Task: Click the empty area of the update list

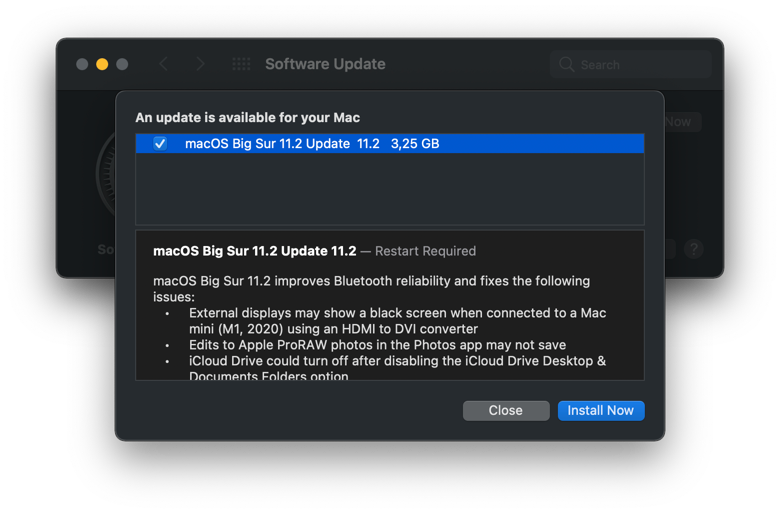Action: click(390, 190)
